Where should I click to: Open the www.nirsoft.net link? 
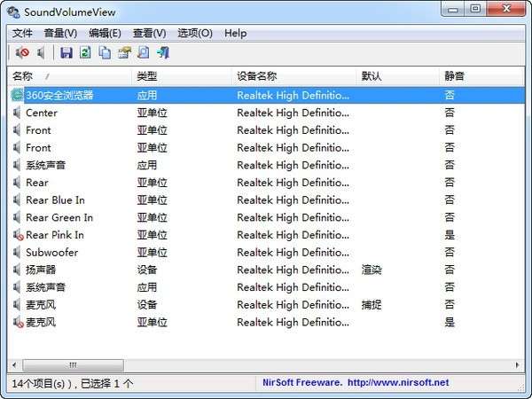click(x=398, y=383)
